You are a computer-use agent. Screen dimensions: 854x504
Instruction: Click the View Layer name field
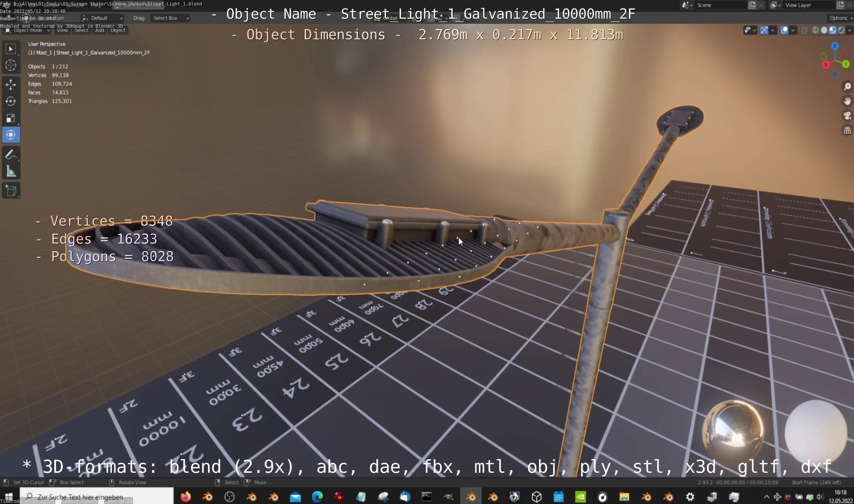(810, 5)
